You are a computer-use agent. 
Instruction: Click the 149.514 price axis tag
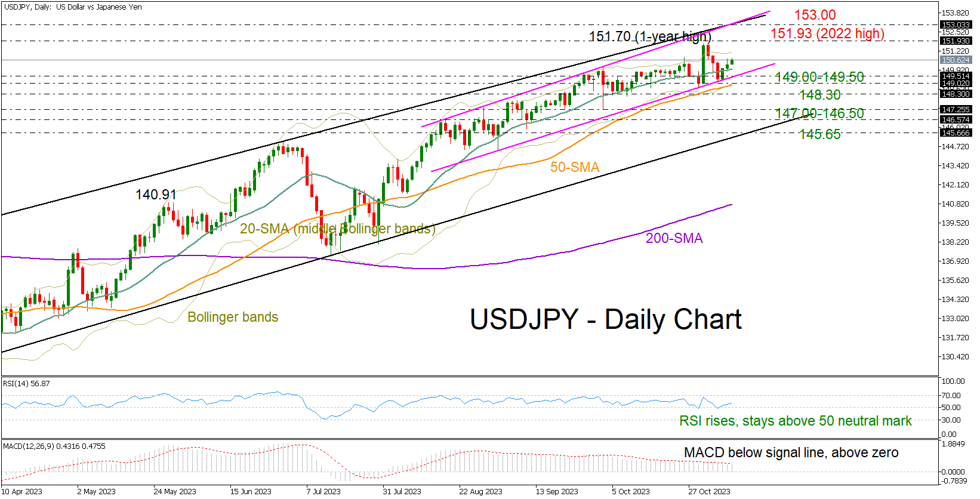pyautogui.click(x=956, y=76)
